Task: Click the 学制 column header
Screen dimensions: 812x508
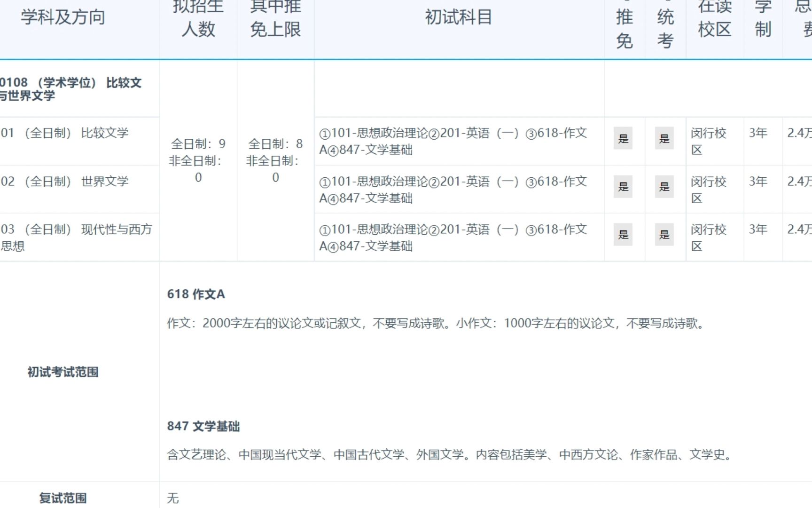Action: (761, 19)
